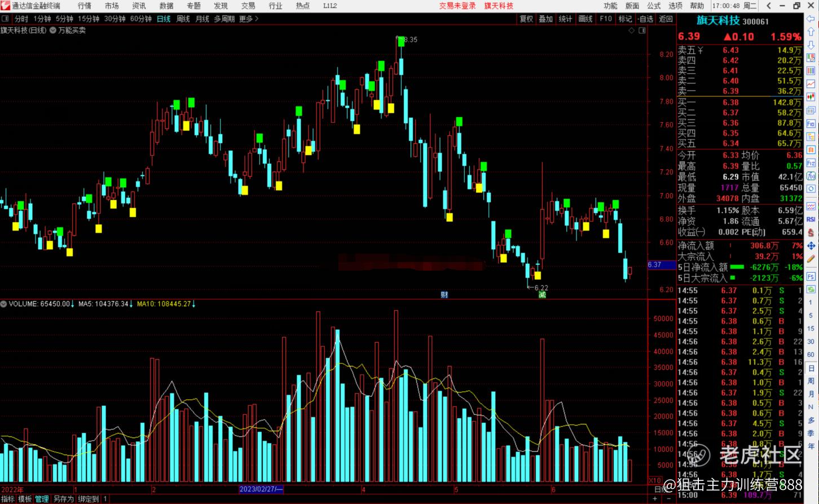Toggle the side panel icon left of 分时
This screenshot has height=504, width=819.
(5, 19)
